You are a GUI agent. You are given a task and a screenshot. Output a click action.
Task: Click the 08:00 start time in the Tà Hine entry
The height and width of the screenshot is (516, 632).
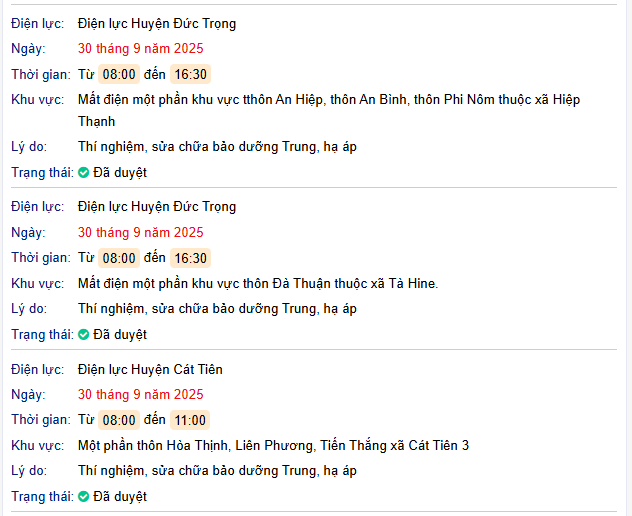click(119, 258)
